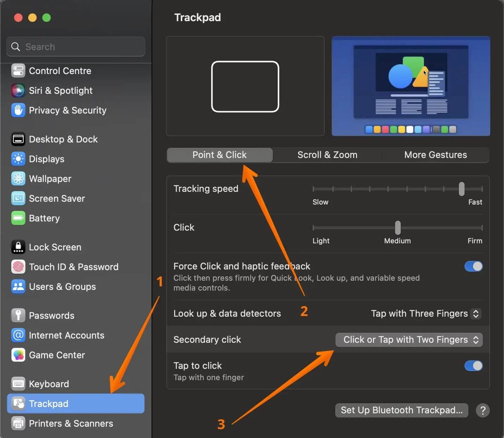Turn off Tap to click
Viewport: 504px width, 438px height.
(473, 366)
